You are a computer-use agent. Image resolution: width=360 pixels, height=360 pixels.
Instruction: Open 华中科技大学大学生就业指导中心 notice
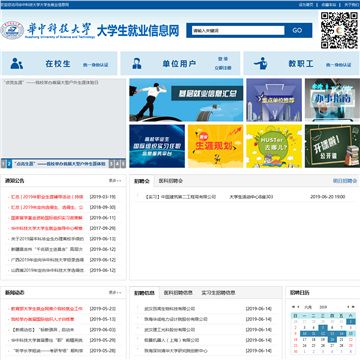click(x=47, y=228)
